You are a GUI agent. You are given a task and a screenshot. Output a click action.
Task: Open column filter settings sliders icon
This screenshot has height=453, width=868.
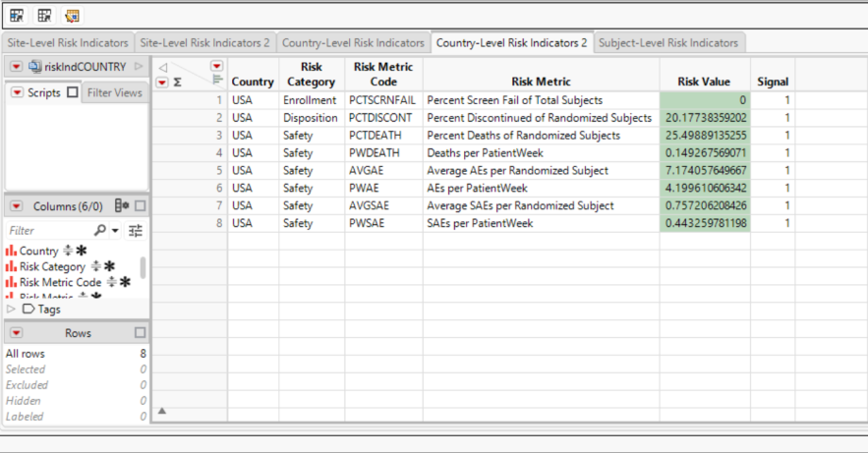tap(135, 230)
